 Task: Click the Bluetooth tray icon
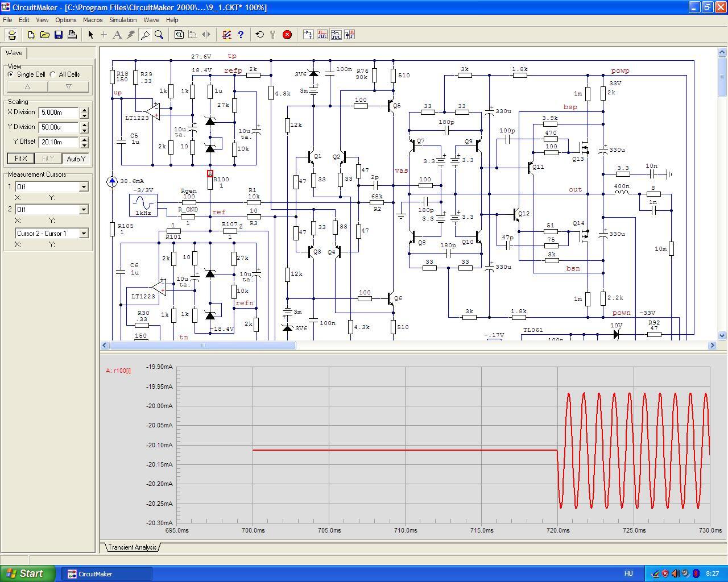point(696,573)
